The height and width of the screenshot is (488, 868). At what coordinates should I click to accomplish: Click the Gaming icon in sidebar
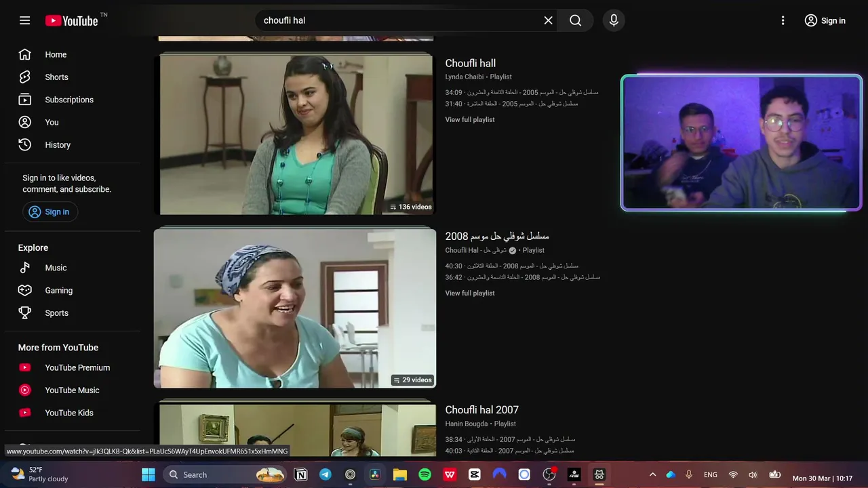pos(25,290)
